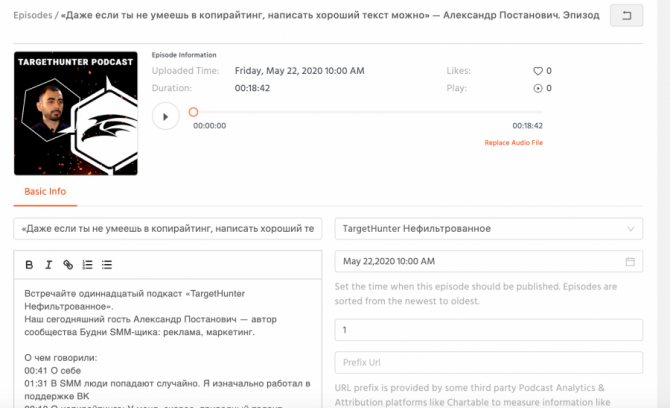Expand the TargetHunter Нефильтрованное dropdown

[x=488, y=229]
